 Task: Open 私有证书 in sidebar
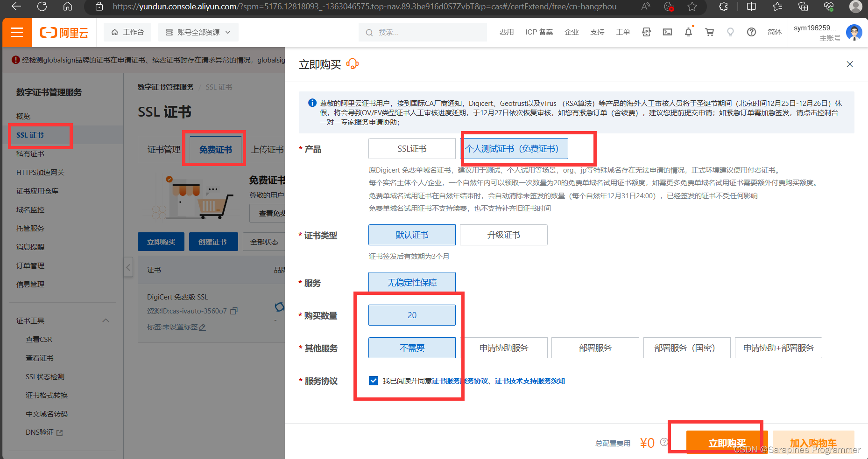(x=30, y=153)
